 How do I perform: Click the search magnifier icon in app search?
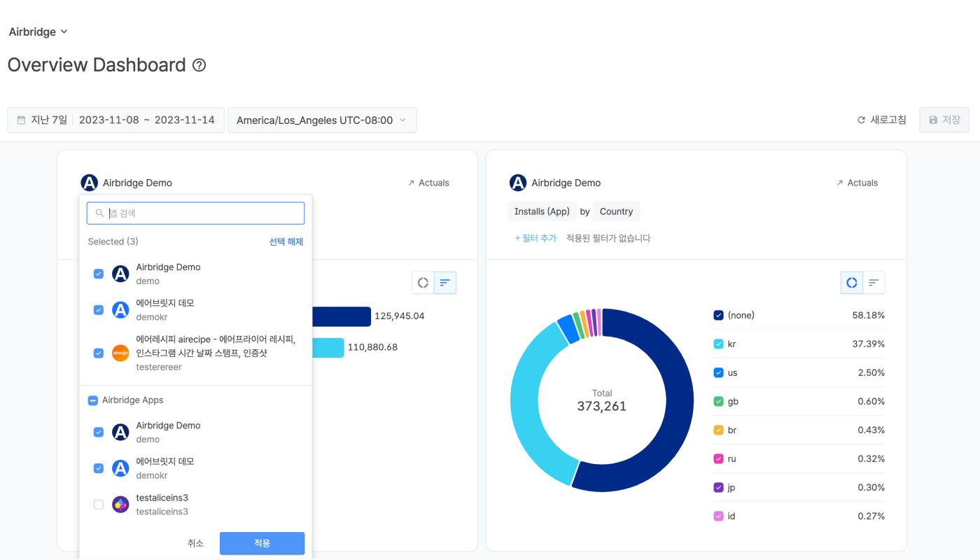pyautogui.click(x=99, y=213)
